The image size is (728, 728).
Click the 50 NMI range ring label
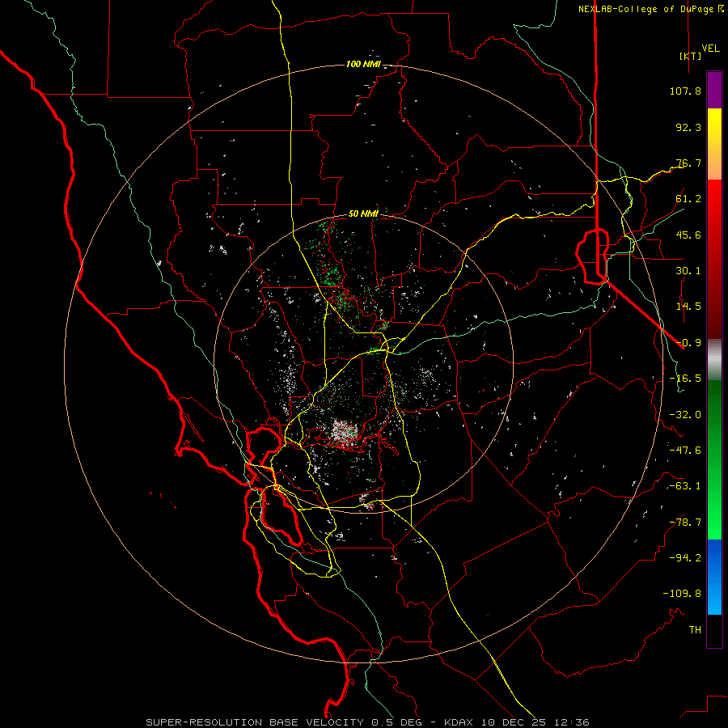click(363, 214)
